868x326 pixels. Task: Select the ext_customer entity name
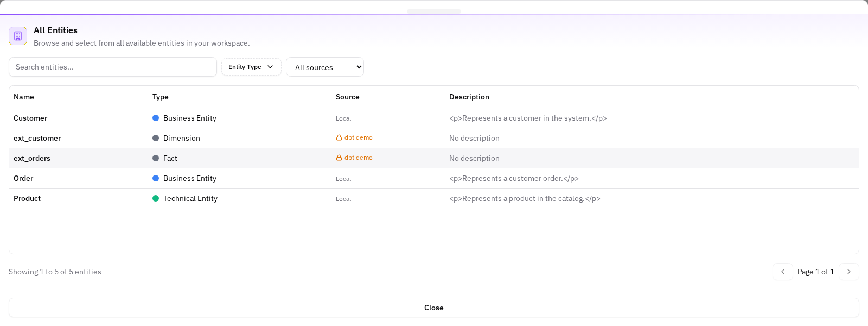coord(37,138)
